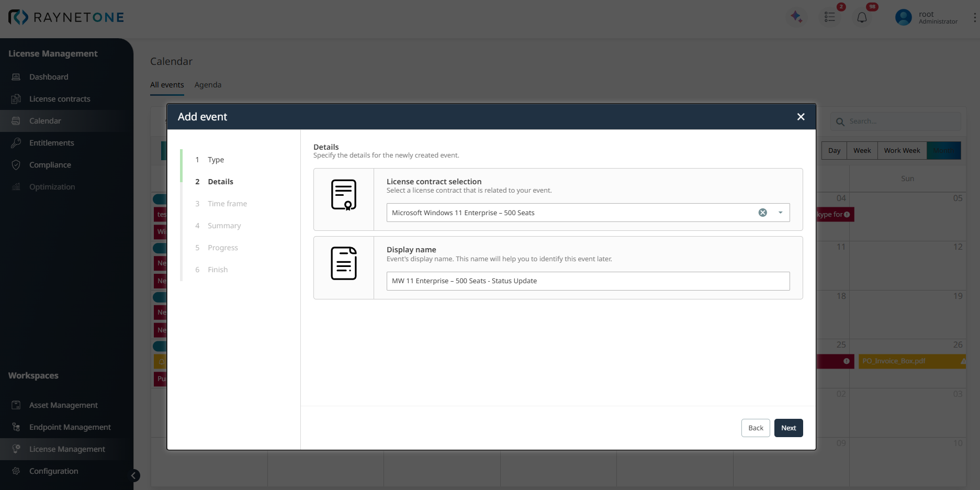Viewport: 980px width, 490px height.
Task: Open the header kebab menu icon
Action: (974, 17)
